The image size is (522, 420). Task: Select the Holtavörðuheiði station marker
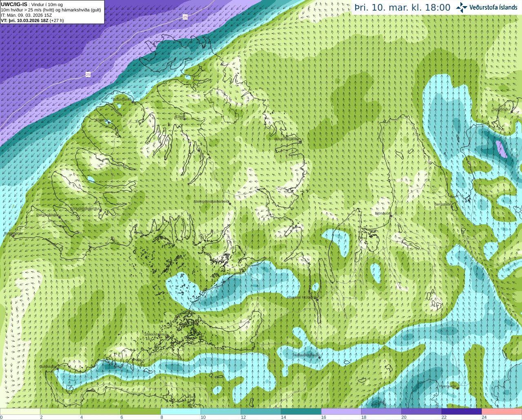(319, 358)
